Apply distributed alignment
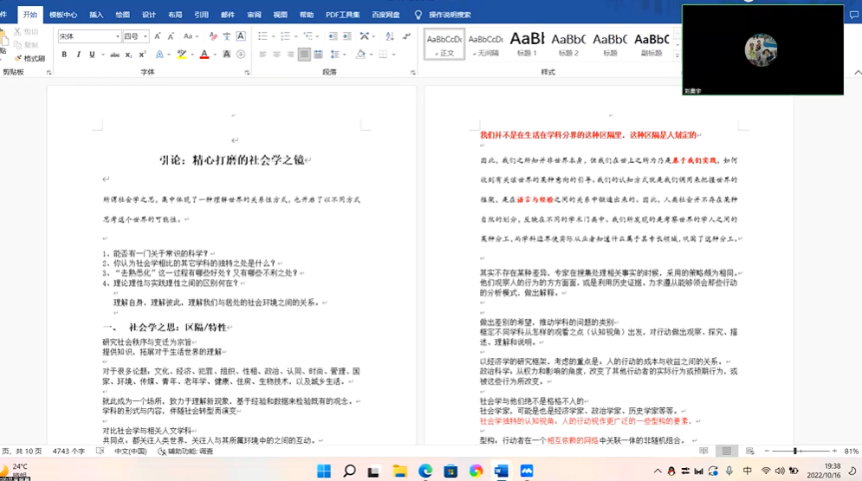 (x=318, y=54)
